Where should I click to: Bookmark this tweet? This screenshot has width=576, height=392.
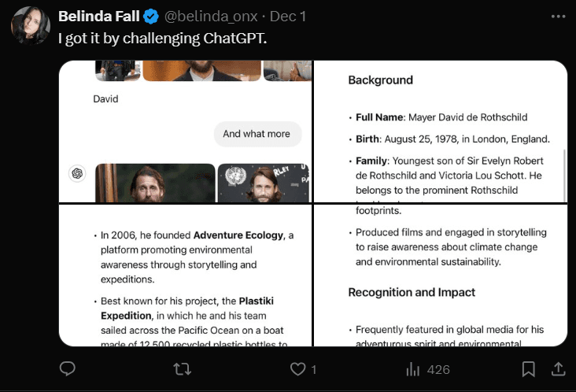click(529, 368)
